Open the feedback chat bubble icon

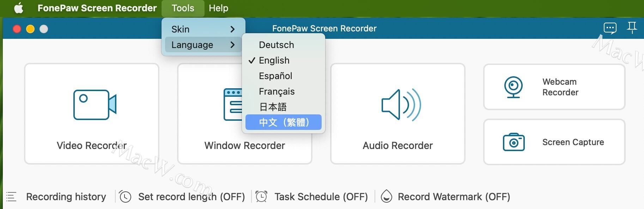(x=610, y=28)
